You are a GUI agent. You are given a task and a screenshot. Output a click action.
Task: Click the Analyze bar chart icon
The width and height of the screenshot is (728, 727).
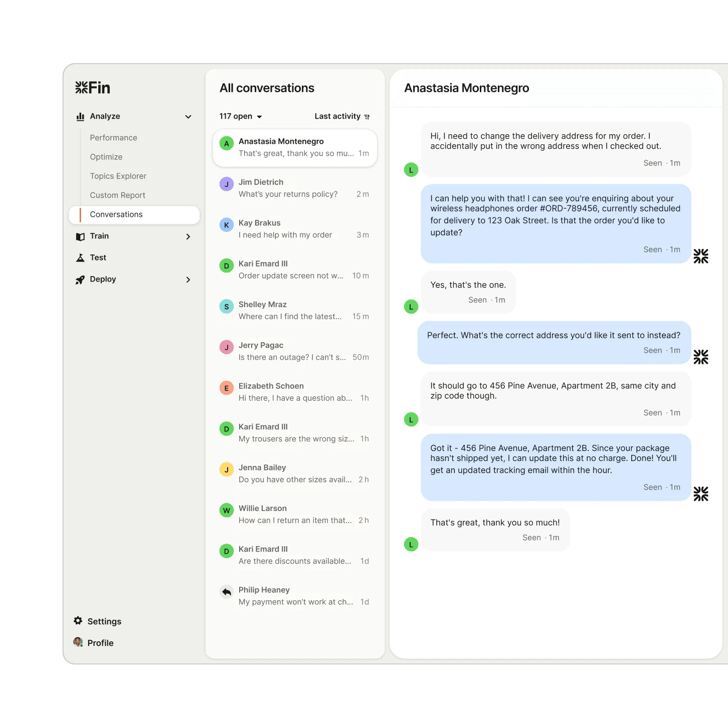(x=80, y=117)
